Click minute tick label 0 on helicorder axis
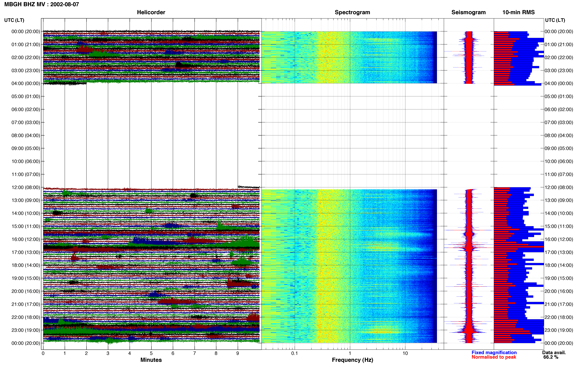 pyautogui.click(x=43, y=353)
